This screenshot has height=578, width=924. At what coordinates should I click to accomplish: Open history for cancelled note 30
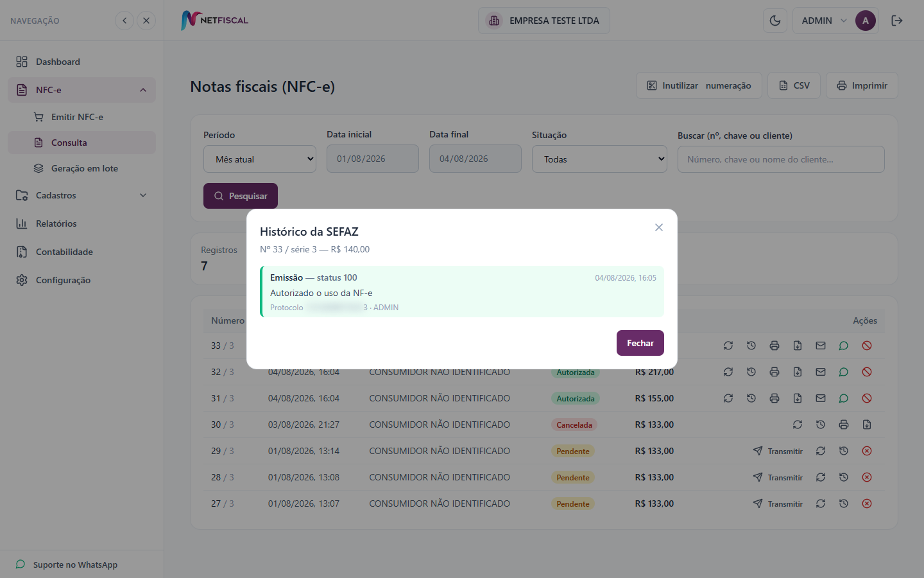coord(821,425)
